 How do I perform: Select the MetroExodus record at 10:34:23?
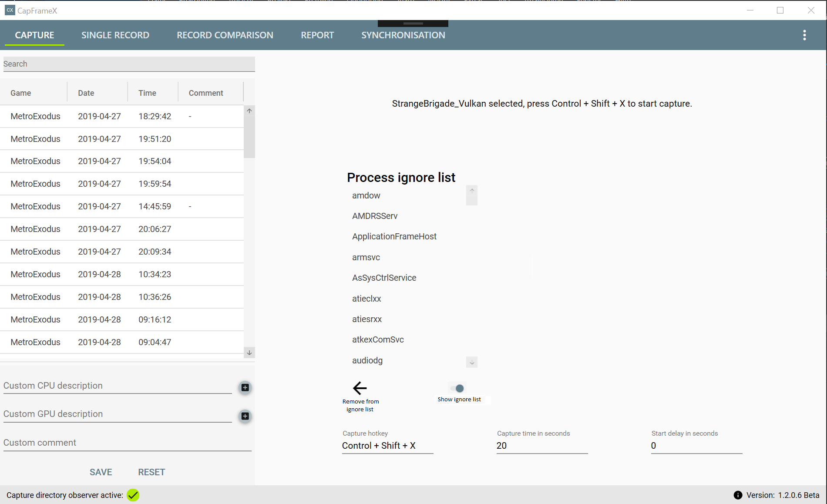[122, 274]
